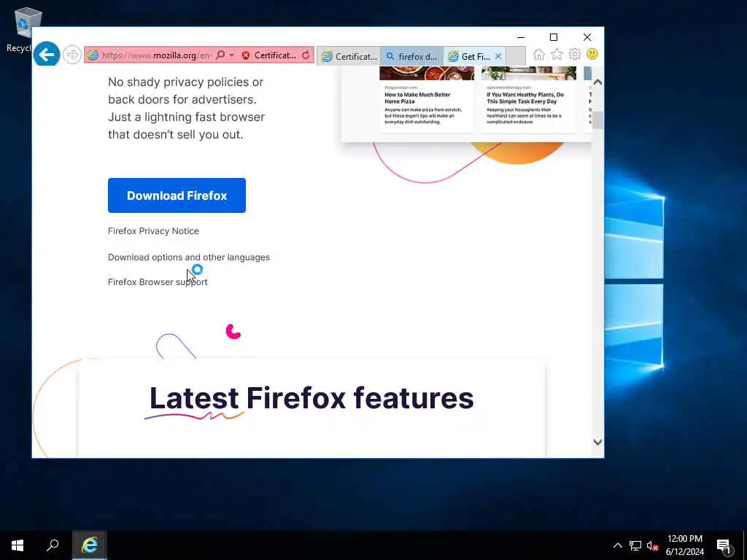
Task: Switch to the first Certificat... tab
Action: click(x=349, y=56)
